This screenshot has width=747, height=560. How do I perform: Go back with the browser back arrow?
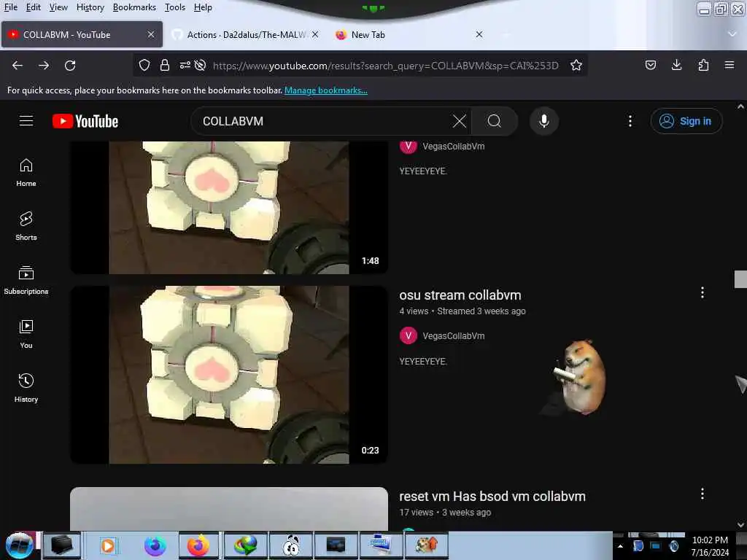pyautogui.click(x=18, y=65)
